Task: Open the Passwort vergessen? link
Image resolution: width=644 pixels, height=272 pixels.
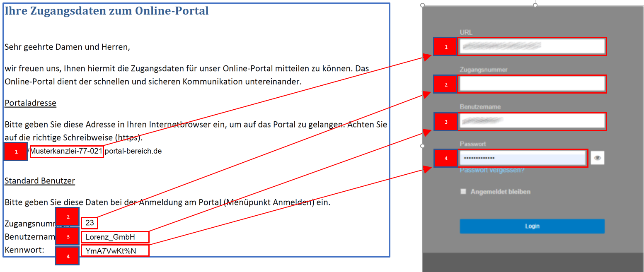Action: (492, 170)
